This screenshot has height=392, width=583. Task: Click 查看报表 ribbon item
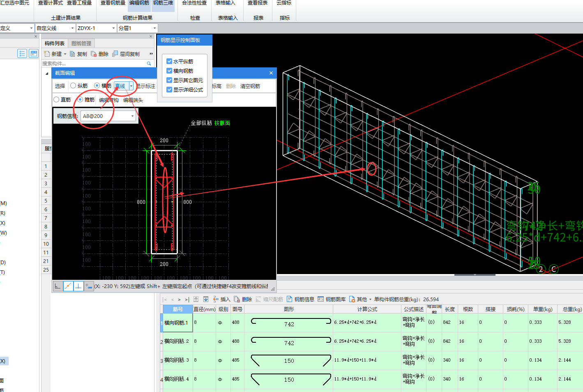[x=258, y=3]
